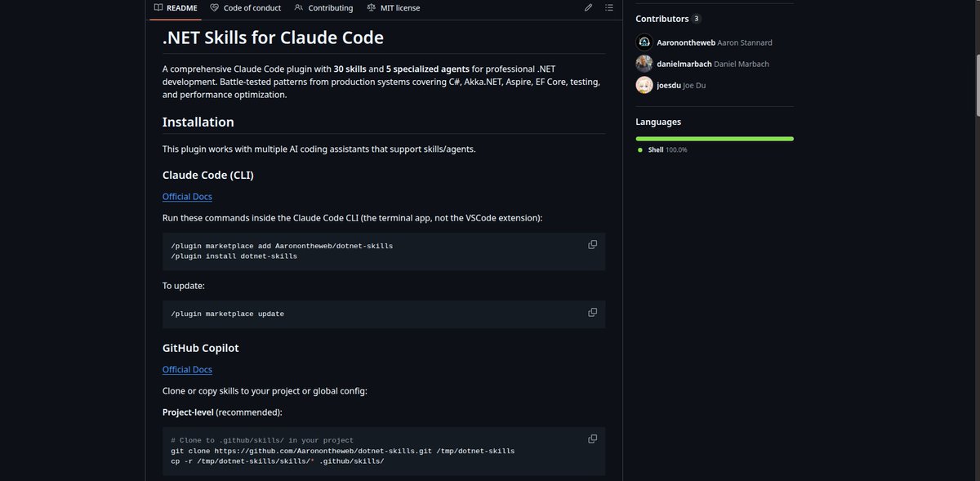
Task: Click the MIT license scale icon
Action: pos(372,7)
